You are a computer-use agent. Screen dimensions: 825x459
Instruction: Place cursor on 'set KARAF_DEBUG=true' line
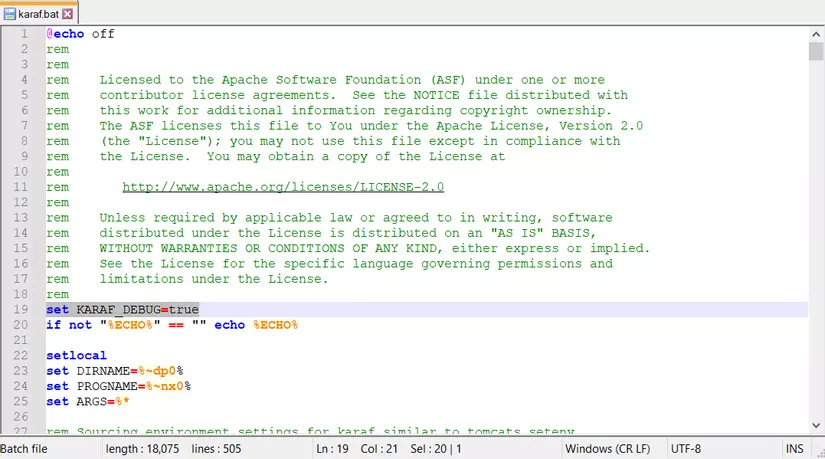(123, 310)
